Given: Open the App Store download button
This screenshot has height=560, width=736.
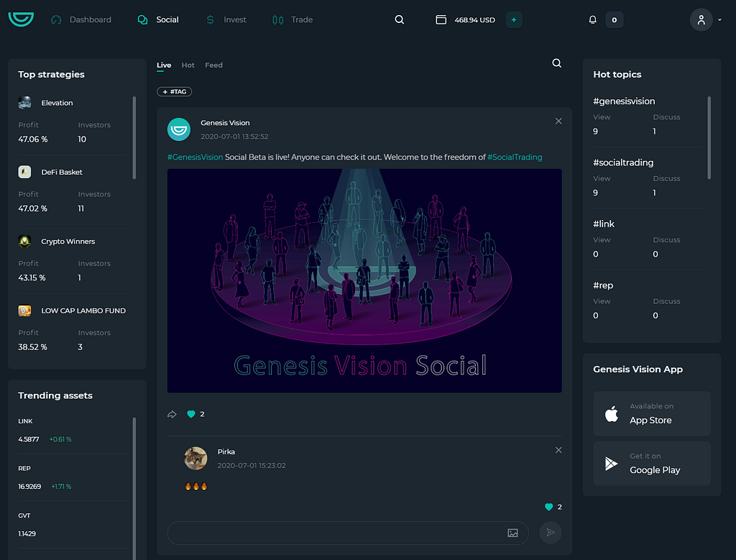Looking at the screenshot, I should [x=651, y=413].
